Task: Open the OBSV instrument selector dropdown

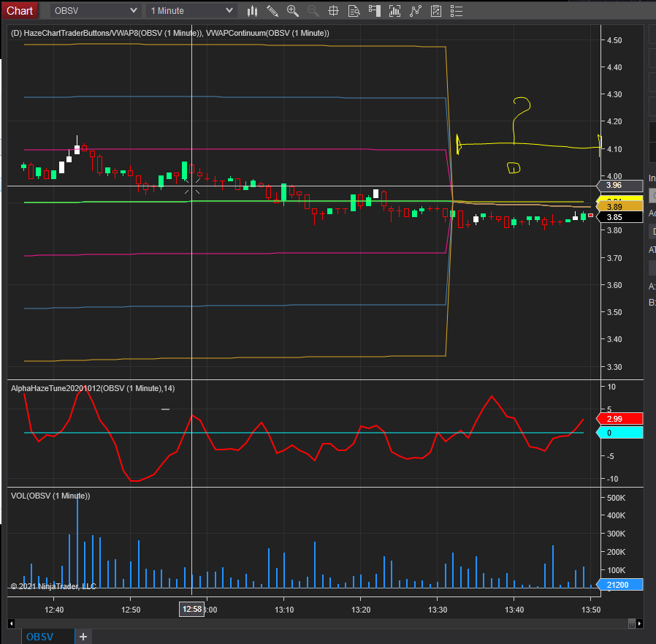Action: (96, 10)
